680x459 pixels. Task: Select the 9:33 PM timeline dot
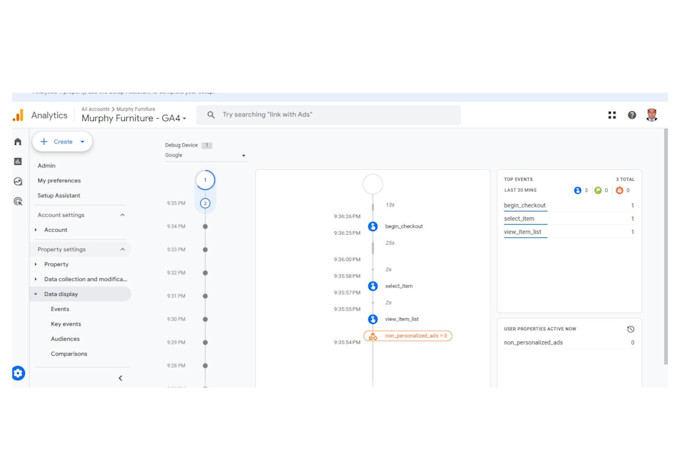point(205,249)
